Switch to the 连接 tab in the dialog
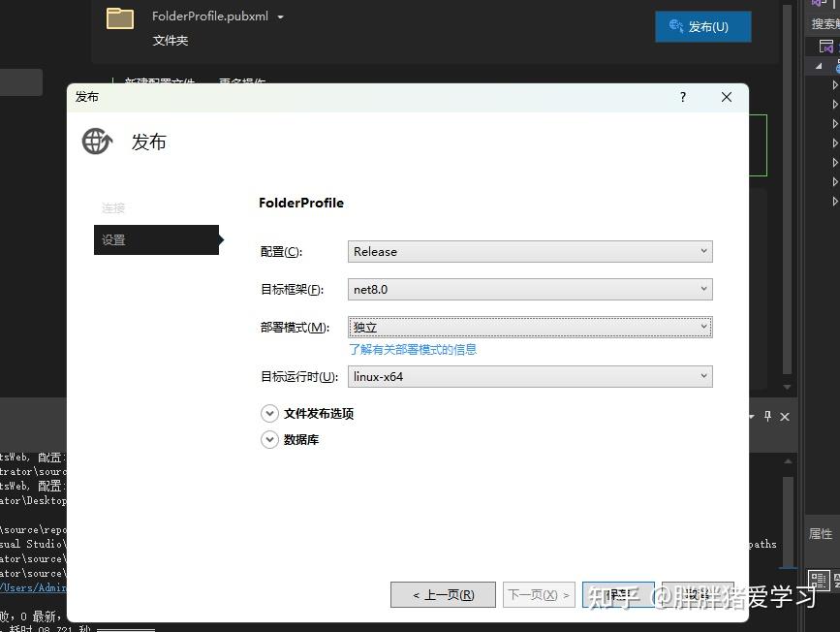The width and height of the screenshot is (840, 632). tap(112, 207)
